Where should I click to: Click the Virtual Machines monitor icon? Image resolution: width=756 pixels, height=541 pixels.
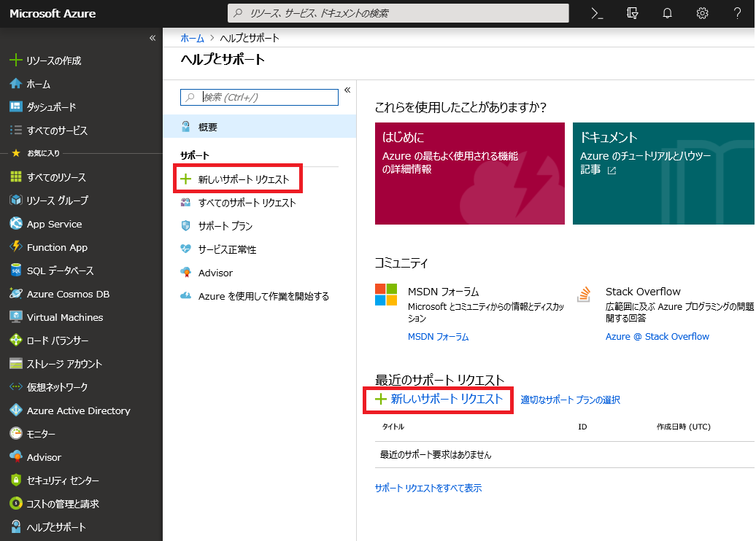click(x=16, y=317)
